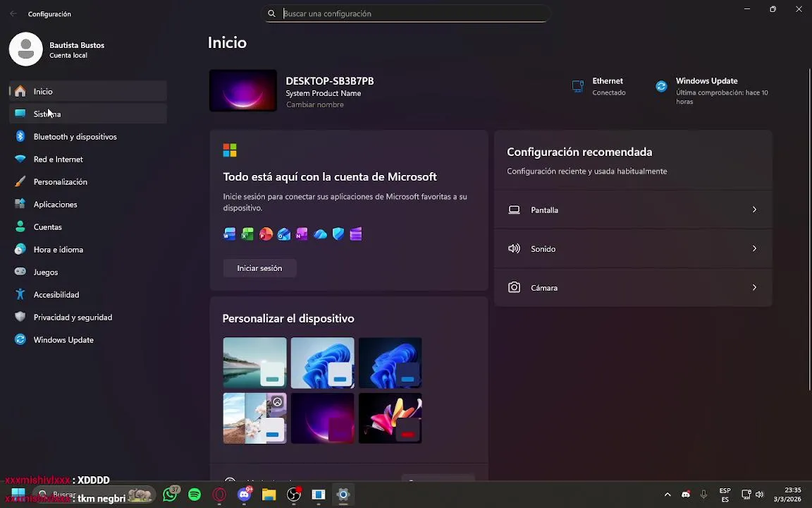Image resolution: width=812 pixels, height=508 pixels.
Task: Click the network icon in the system tray
Action: [746, 495]
